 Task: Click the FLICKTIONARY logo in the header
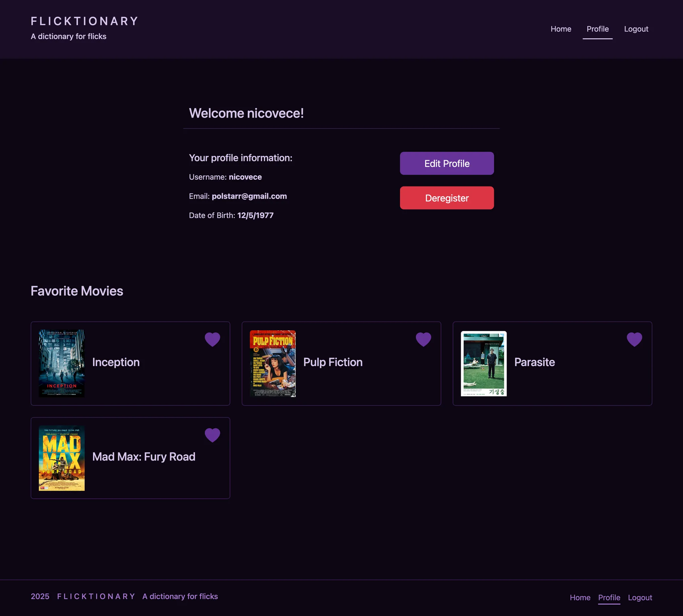[x=84, y=21]
